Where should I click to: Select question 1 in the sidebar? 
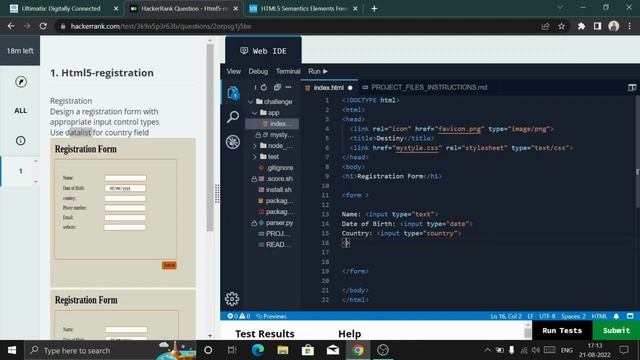(20, 171)
